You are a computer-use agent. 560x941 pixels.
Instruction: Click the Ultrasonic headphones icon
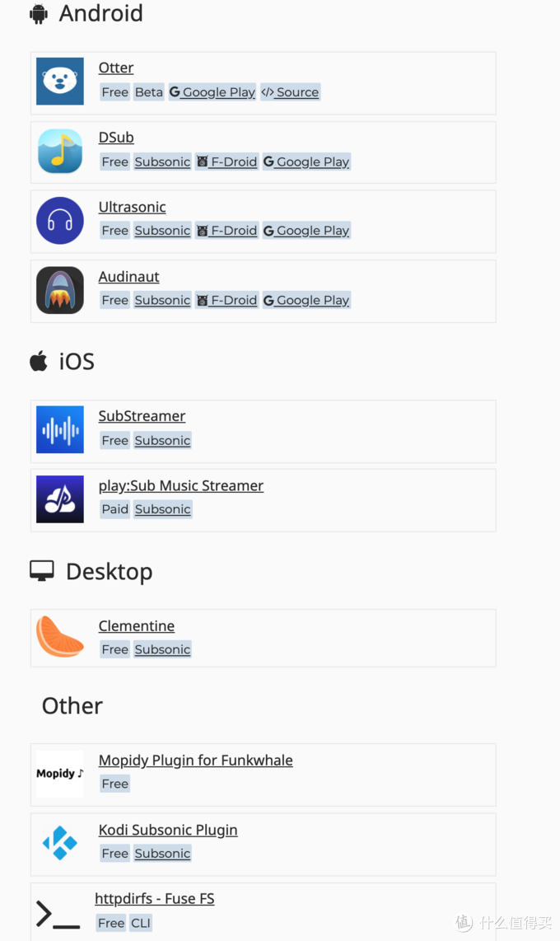(60, 220)
